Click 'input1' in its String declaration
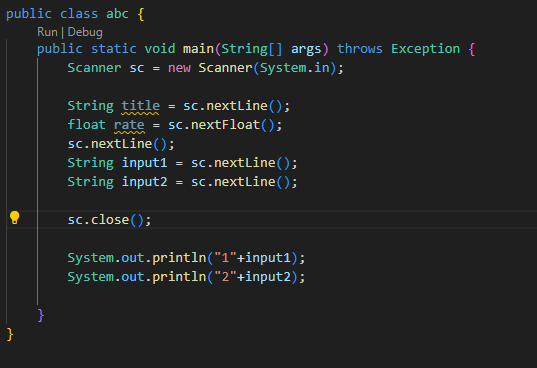 coord(145,163)
